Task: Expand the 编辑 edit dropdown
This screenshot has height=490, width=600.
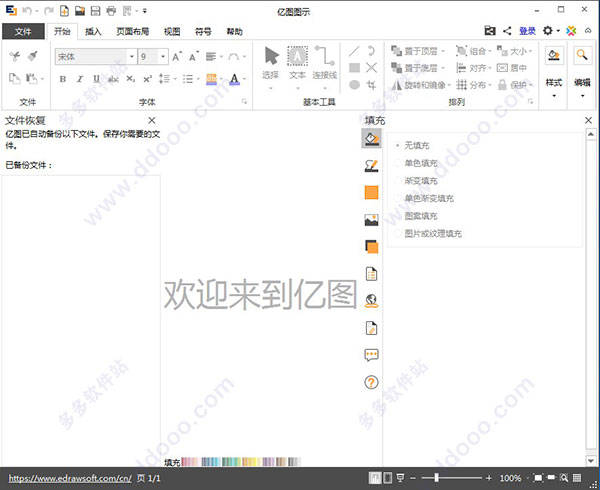Action: 582,96
